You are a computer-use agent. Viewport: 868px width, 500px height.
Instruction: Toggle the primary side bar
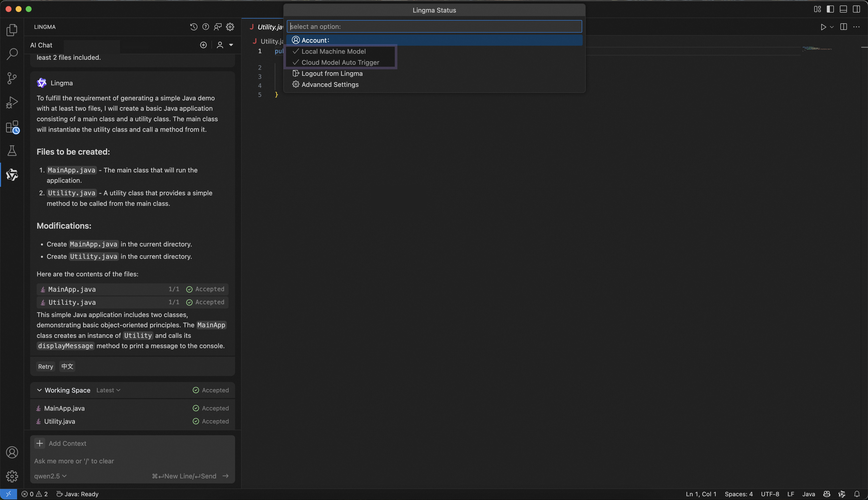(x=830, y=9)
